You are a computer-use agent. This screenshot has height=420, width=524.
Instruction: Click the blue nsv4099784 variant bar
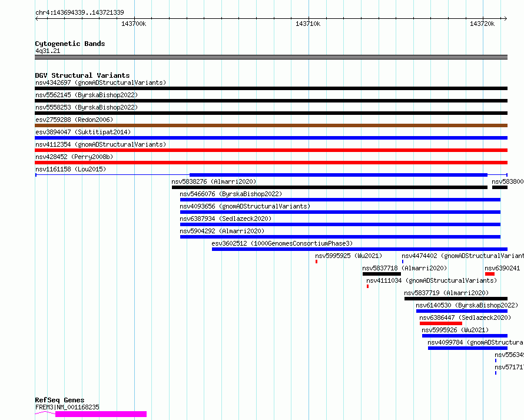[468, 348]
